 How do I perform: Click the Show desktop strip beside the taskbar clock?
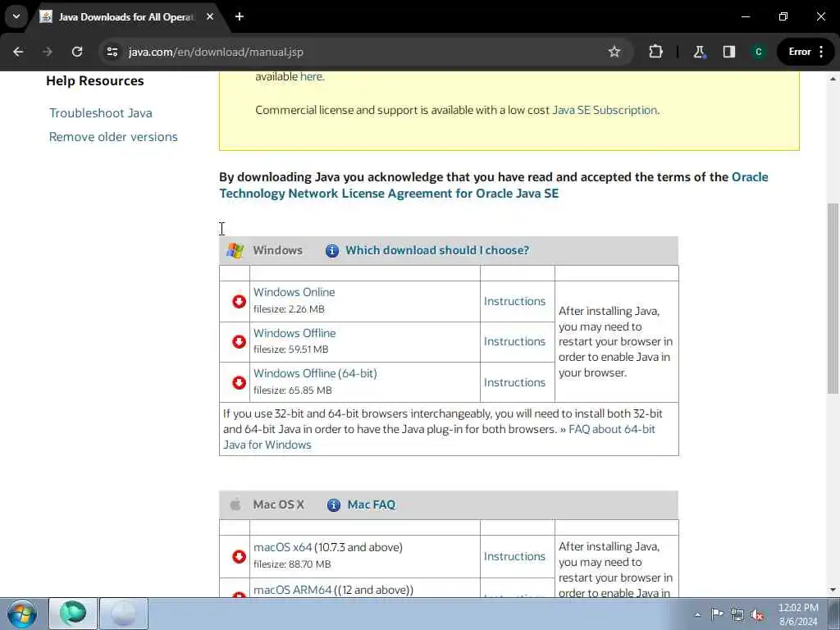click(834, 614)
